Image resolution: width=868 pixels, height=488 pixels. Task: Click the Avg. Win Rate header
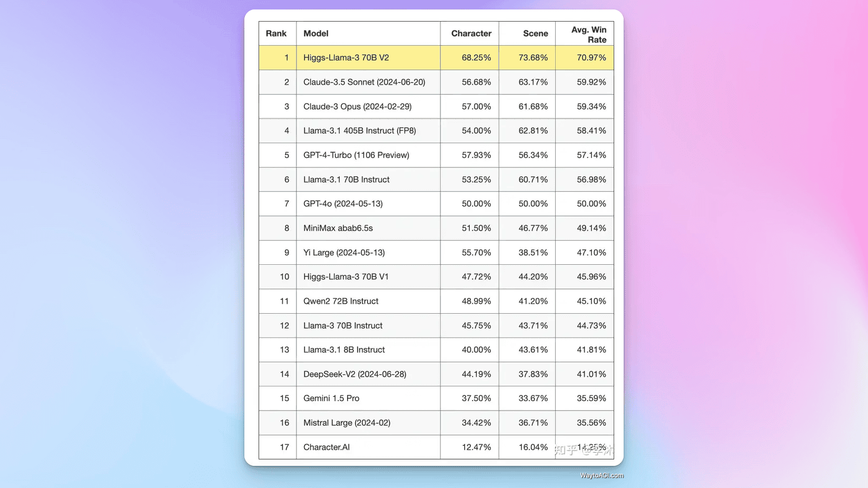589,35
